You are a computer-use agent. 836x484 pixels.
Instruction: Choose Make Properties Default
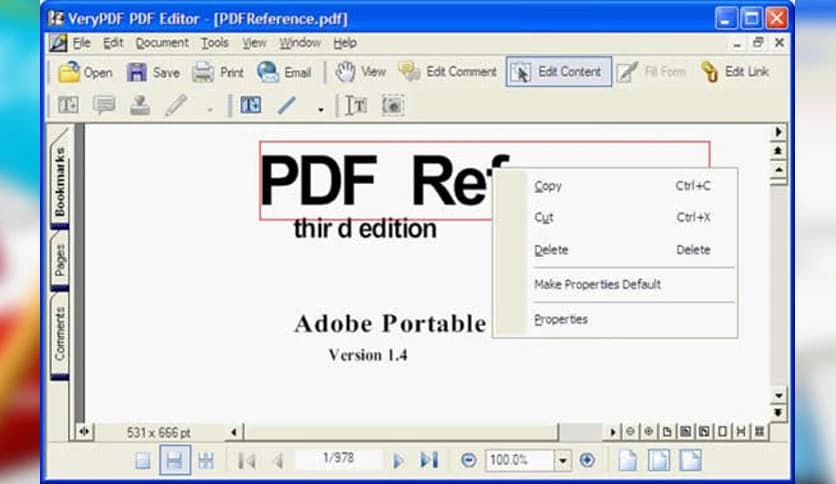tap(616, 284)
